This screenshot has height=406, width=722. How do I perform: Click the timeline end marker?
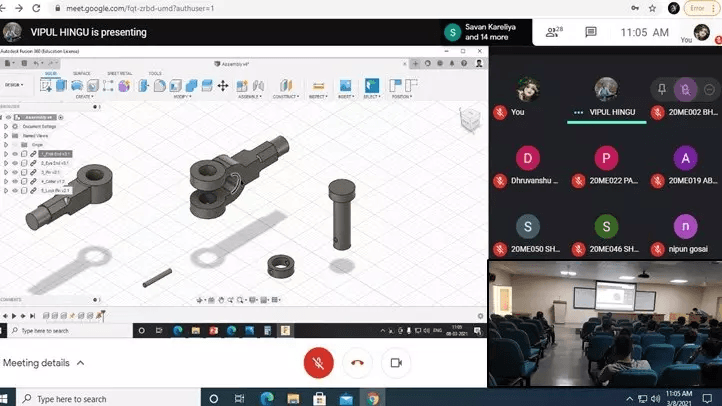tap(103, 315)
